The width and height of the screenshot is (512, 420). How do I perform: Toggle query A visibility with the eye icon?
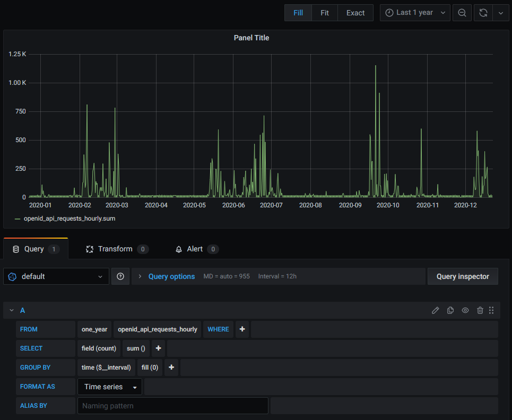click(465, 310)
